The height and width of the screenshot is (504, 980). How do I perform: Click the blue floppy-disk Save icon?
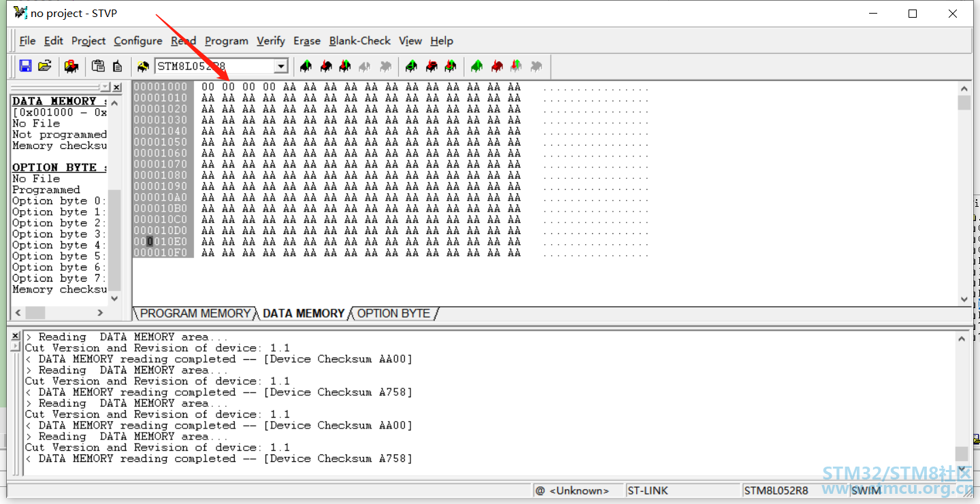26,66
